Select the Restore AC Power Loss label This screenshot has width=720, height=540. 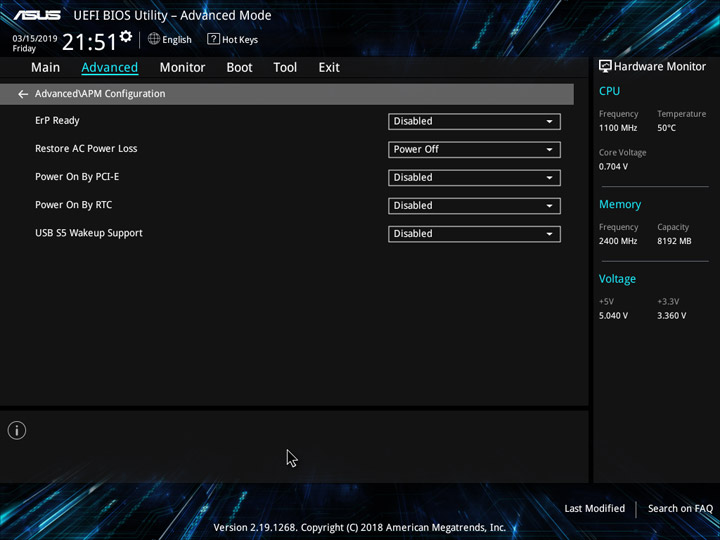click(86, 149)
